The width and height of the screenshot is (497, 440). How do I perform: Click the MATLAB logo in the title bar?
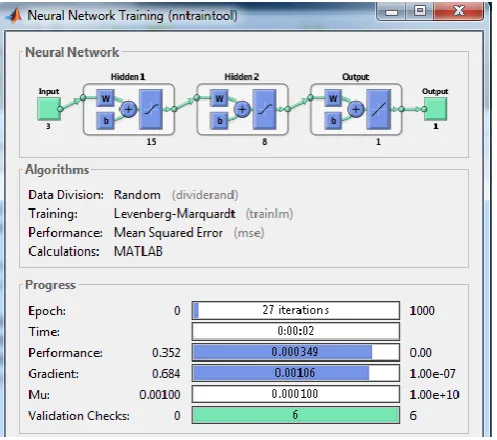click(14, 15)
